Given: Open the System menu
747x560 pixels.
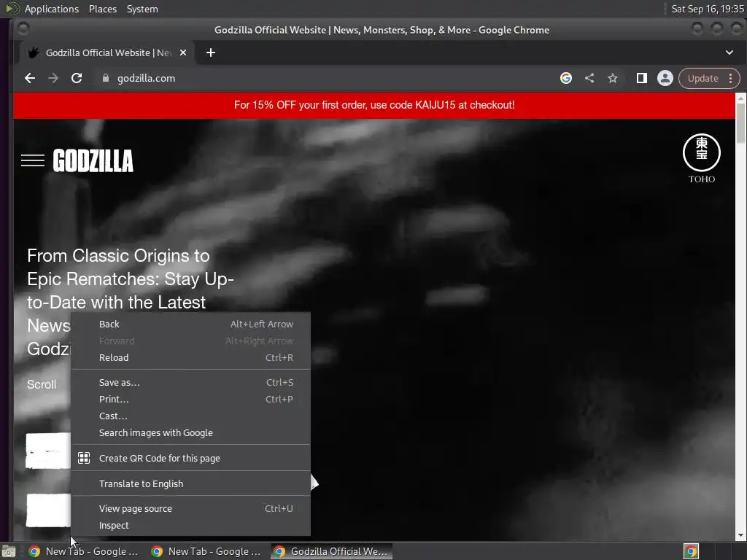Looking at the screenshot, I should click(142, 9).
